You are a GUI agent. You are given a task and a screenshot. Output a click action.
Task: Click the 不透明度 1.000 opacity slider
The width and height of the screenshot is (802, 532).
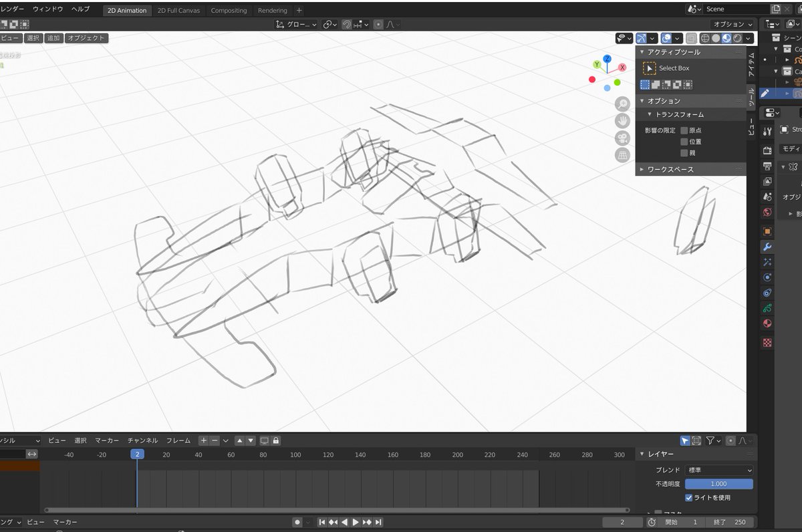(718, 484)
